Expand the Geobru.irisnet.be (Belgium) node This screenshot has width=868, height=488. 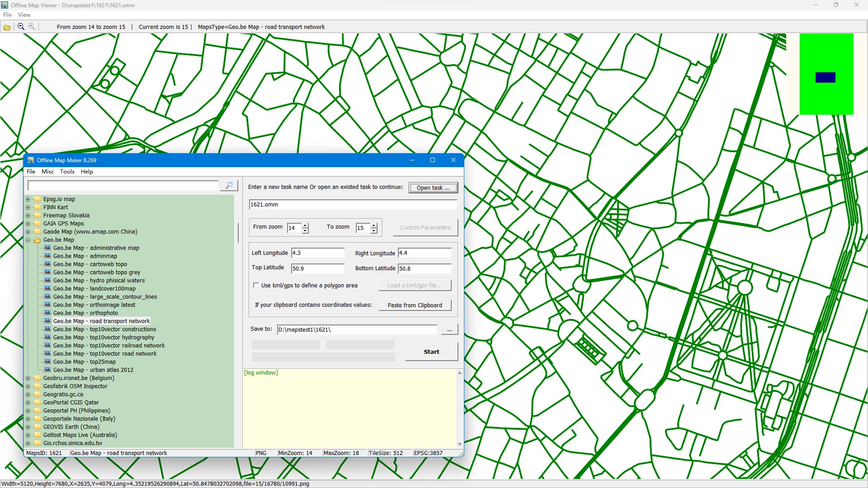(x=28, y=378)
